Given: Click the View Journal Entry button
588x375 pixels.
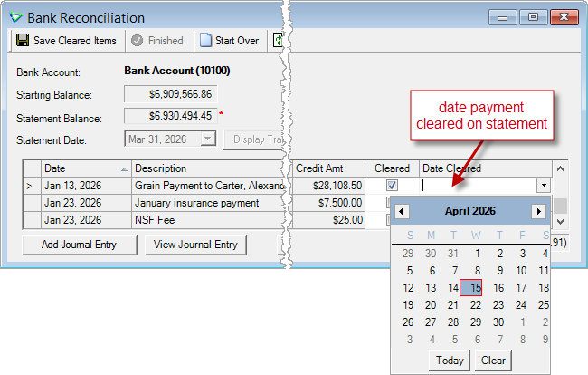Looking at the screenshot, I should pos(195,245).
